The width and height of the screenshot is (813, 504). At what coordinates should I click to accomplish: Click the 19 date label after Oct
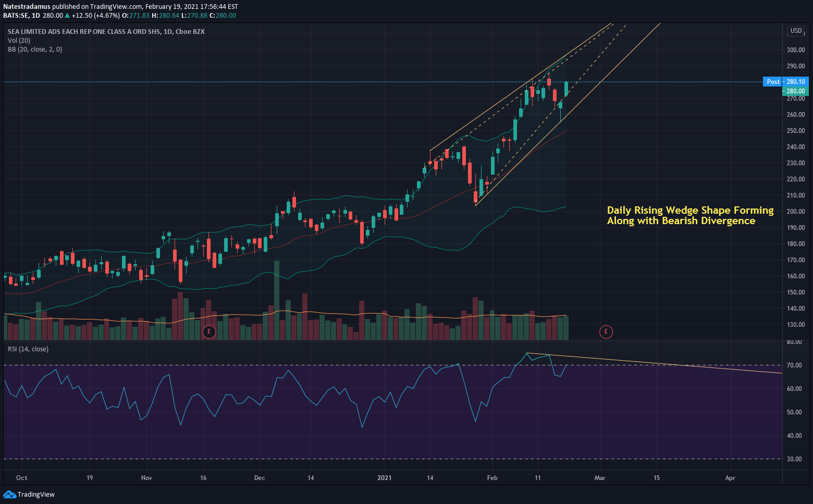coord(90,478)
